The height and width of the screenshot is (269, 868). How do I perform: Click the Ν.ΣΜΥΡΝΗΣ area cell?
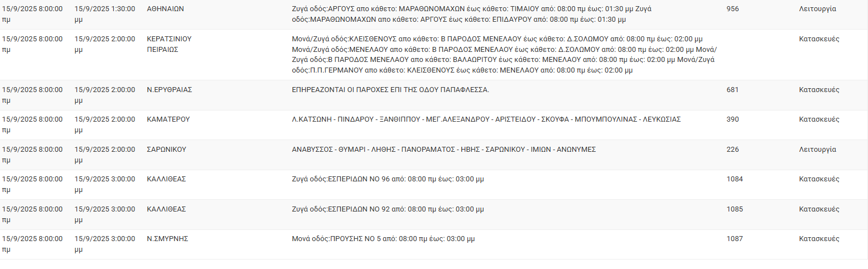[167, 239]
